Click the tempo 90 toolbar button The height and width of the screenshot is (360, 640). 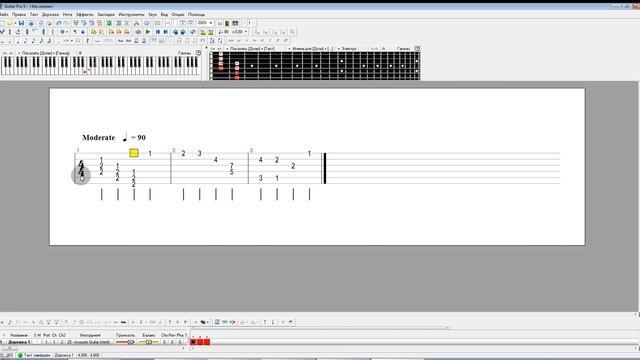(x=223, y=32)
